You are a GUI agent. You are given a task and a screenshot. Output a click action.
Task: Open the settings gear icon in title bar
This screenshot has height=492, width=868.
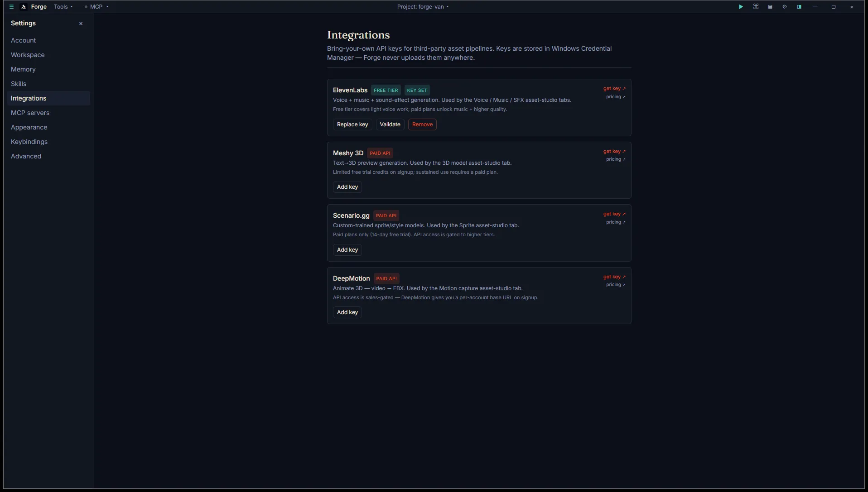785,7
